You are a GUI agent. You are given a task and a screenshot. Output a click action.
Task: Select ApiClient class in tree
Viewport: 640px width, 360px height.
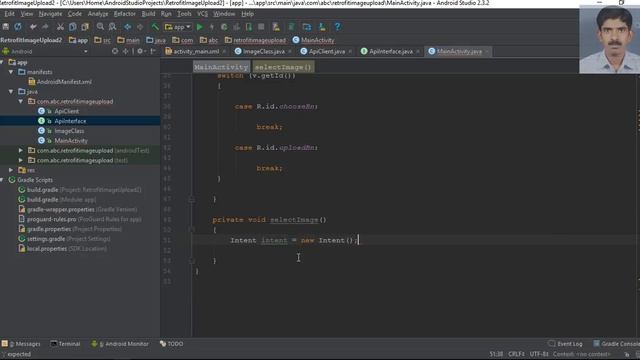pos(67,111)
